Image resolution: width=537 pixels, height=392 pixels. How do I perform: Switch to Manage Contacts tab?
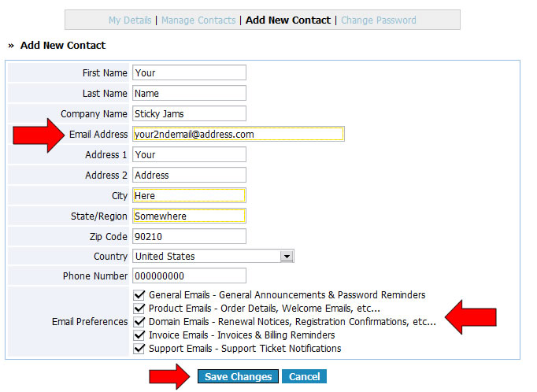click(198, 20)
